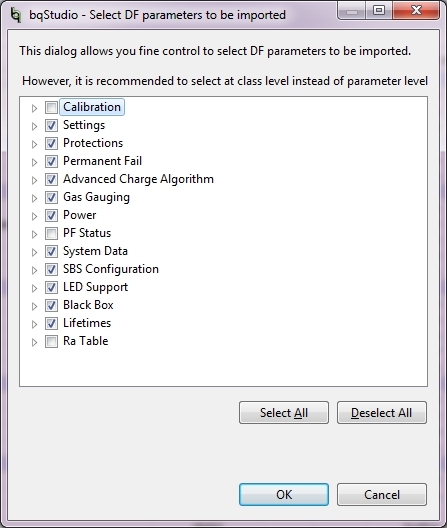This screenshot has width=447, height=528.
Task: Cancel the parameter import dialog
Action: pyautogui.click(x=382, y=494)
